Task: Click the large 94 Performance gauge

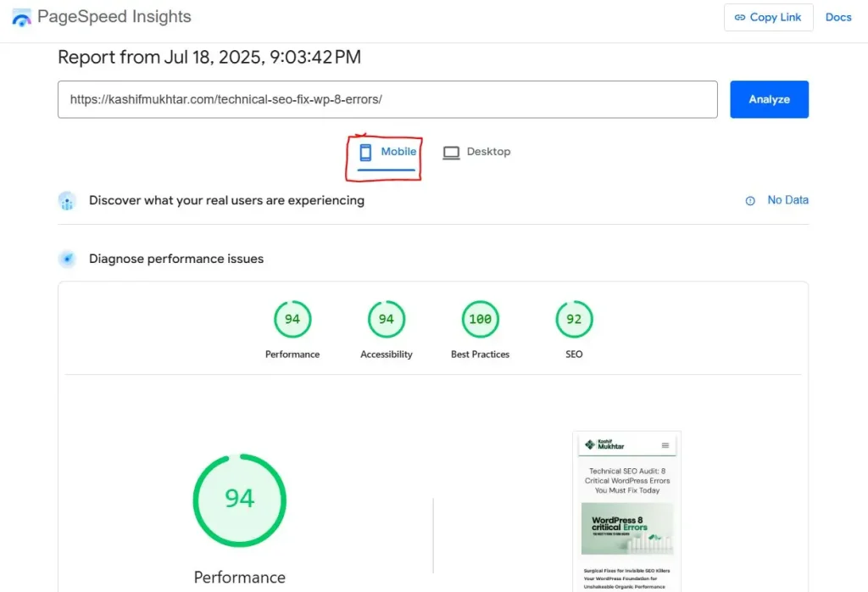Action: coord(240,500)
